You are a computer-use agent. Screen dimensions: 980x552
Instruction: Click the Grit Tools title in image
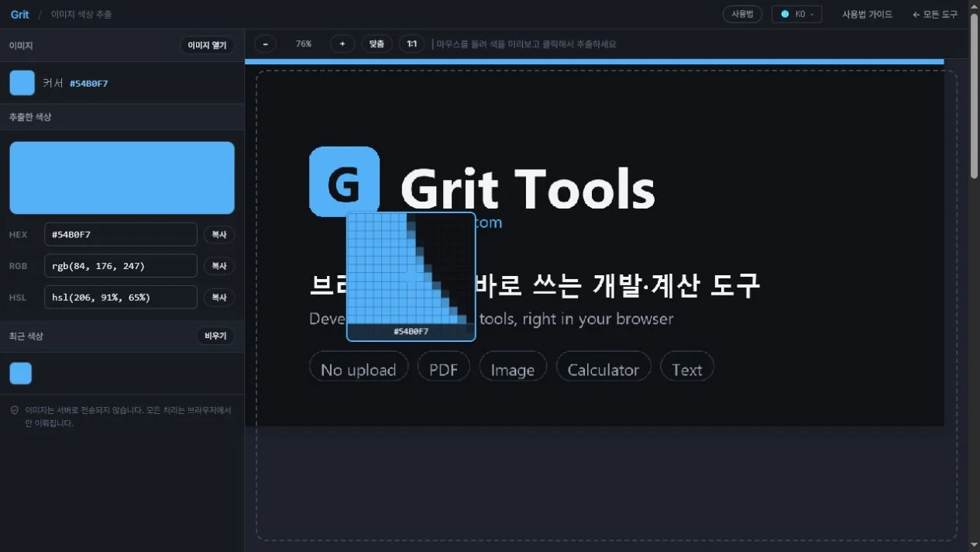pos(528,188)
